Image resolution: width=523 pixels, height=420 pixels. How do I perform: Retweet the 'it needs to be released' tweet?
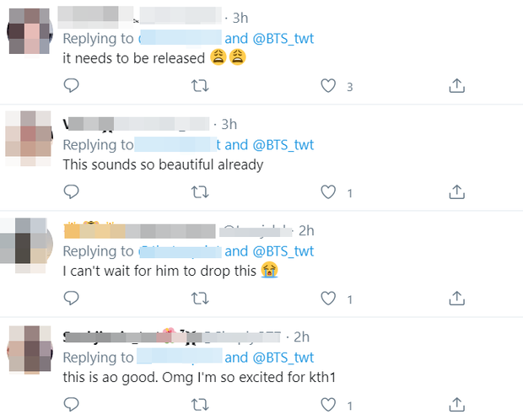[200, 85]
